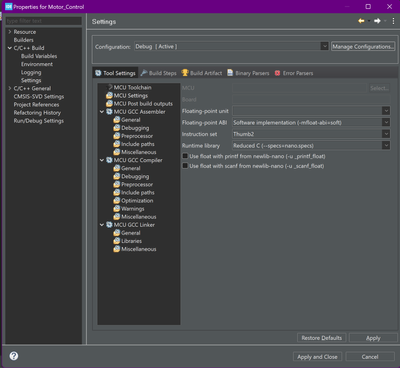Select MCU Toolchain in settings tree
The width and height of the screenshot is (400, 368).
(132, 87)
